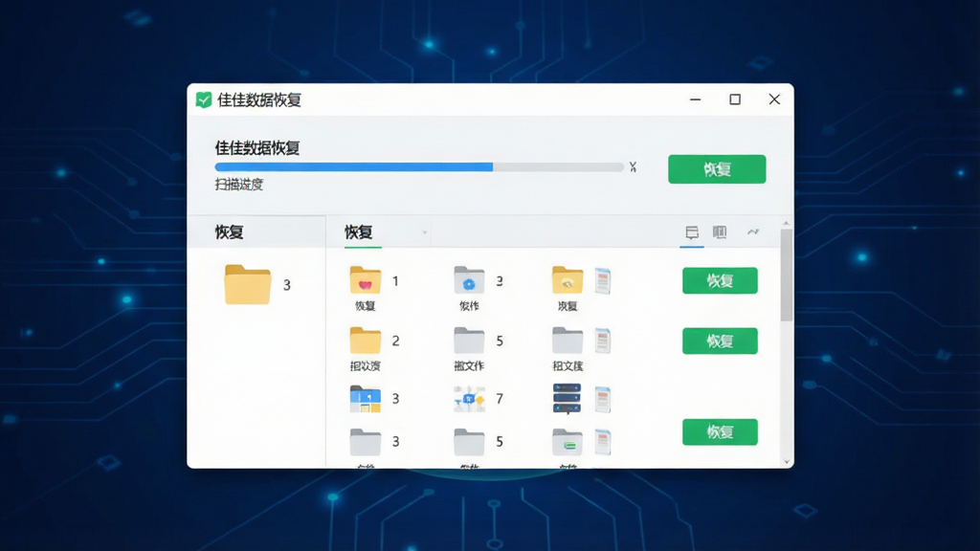
Task: Click the scrollbar up arrow
Action: 787,223
